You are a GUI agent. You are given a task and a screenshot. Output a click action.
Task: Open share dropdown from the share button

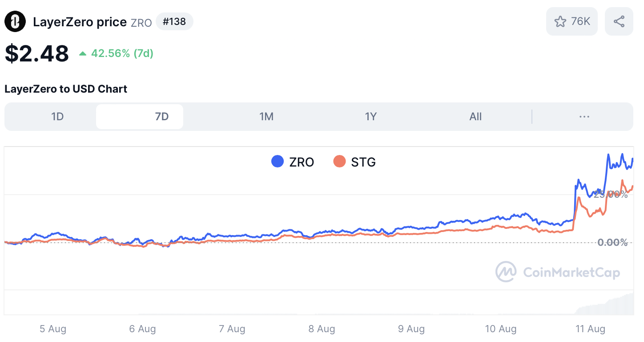pyautogui.click(x=619, y=21)
